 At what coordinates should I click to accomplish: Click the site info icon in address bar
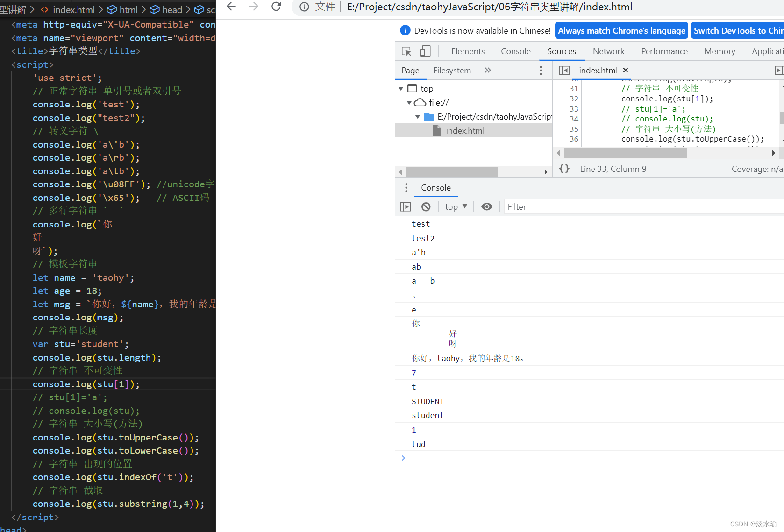(304, 7)
